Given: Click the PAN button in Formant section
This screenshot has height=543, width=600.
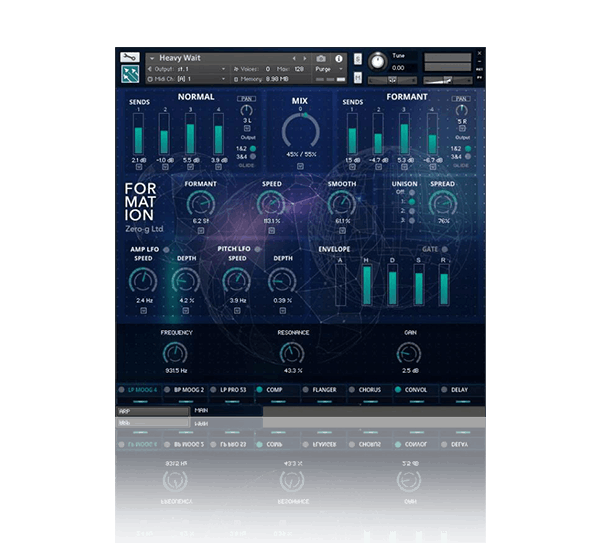Looking at the screenshot, I should [461, 99].
